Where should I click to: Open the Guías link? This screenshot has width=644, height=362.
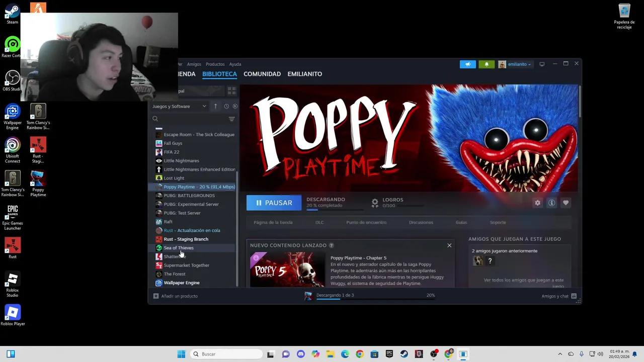(461, 222)
